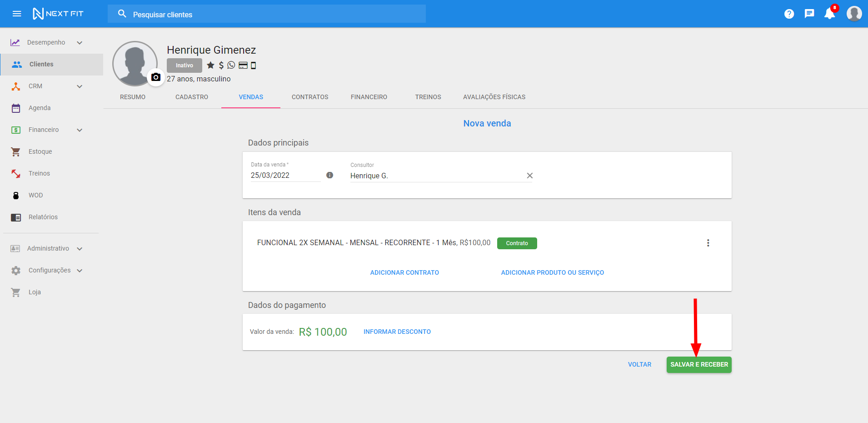
Task: Click the Data da venda date field
Action: pyautogui.click(x=285, y=175)
